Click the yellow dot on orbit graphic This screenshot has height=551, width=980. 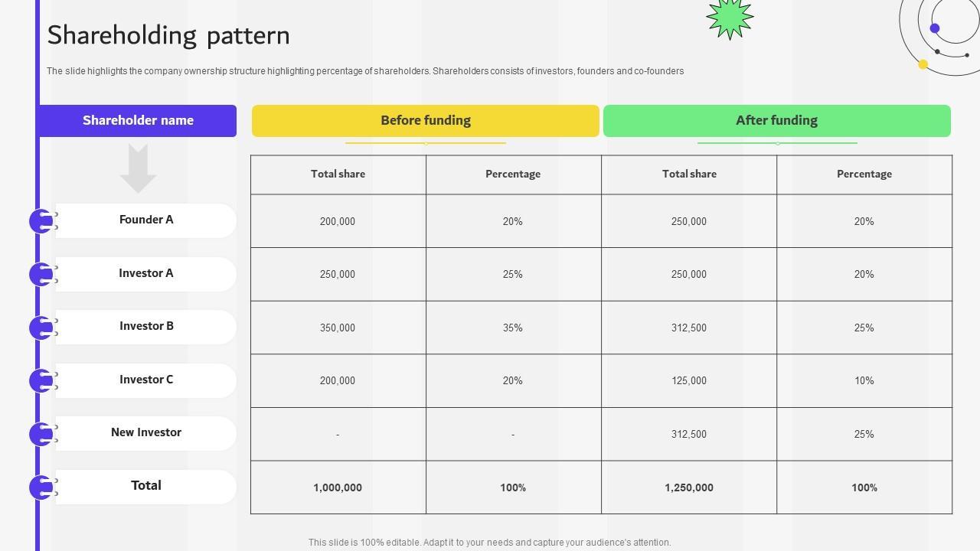(x=923, y=64)
